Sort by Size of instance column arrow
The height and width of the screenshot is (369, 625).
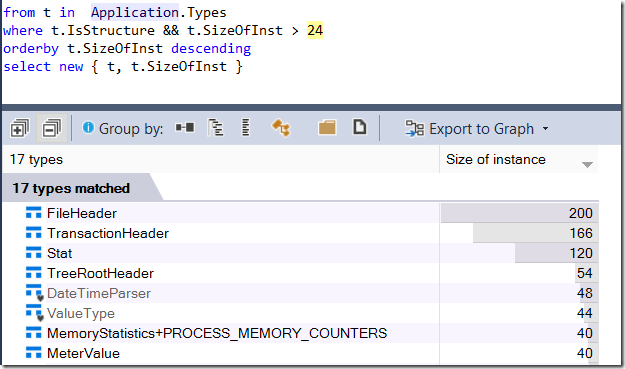click(x=587, y=164)
